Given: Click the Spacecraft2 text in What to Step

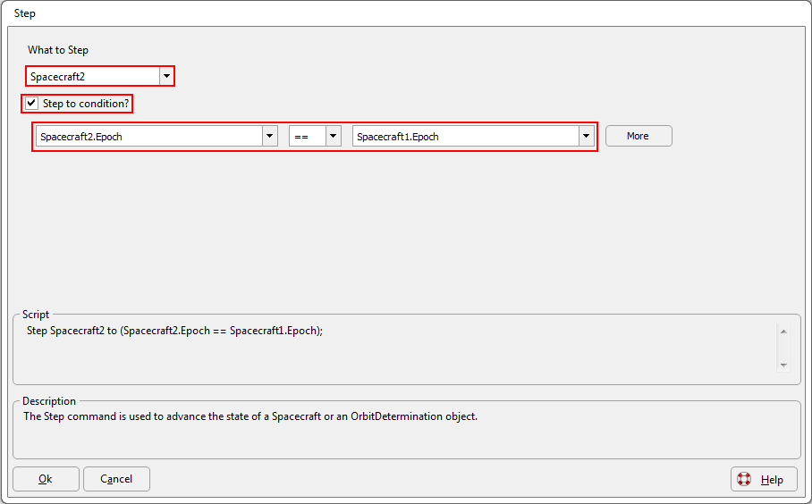Looking at the screenshot, I should point(57,77).
